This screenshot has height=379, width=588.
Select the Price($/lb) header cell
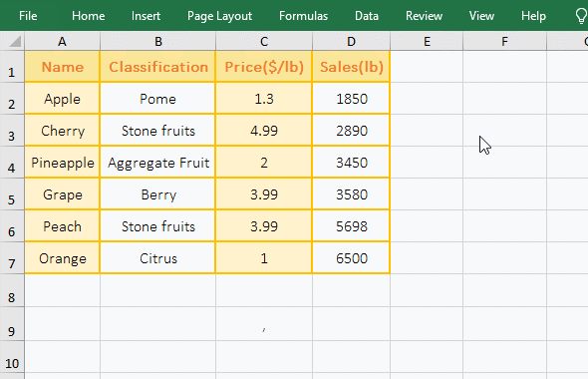tap(264, 67)
